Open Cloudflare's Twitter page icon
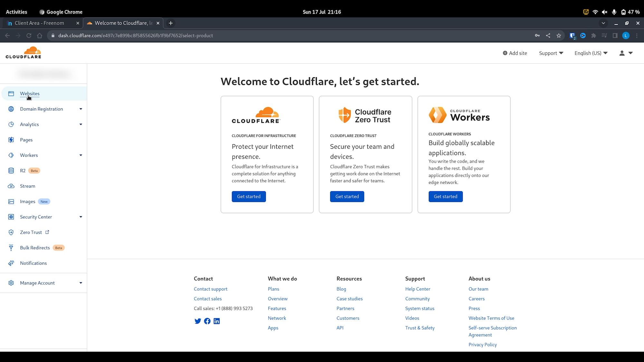This screenshot has width=644, height=362. click(198, 321)
